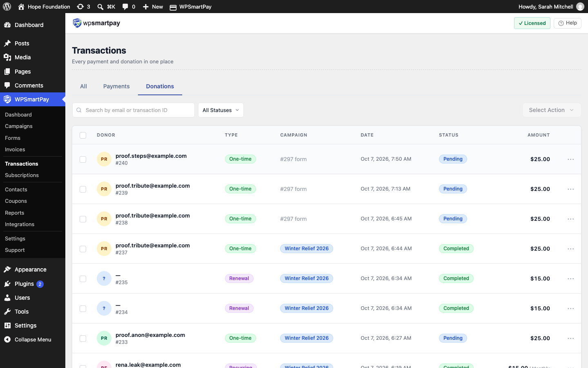Click the Help button
This screenshot has height=368, width=588.
tap(568, 23)
